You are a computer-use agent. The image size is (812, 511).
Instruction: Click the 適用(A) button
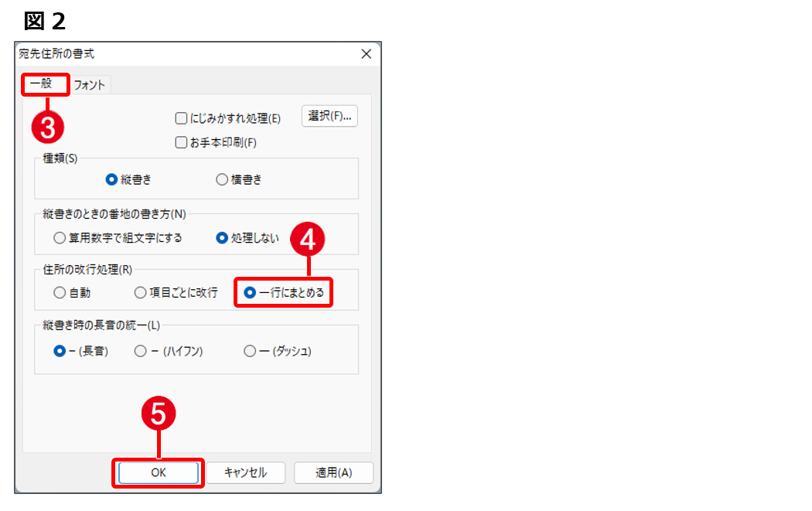(333, 472)
